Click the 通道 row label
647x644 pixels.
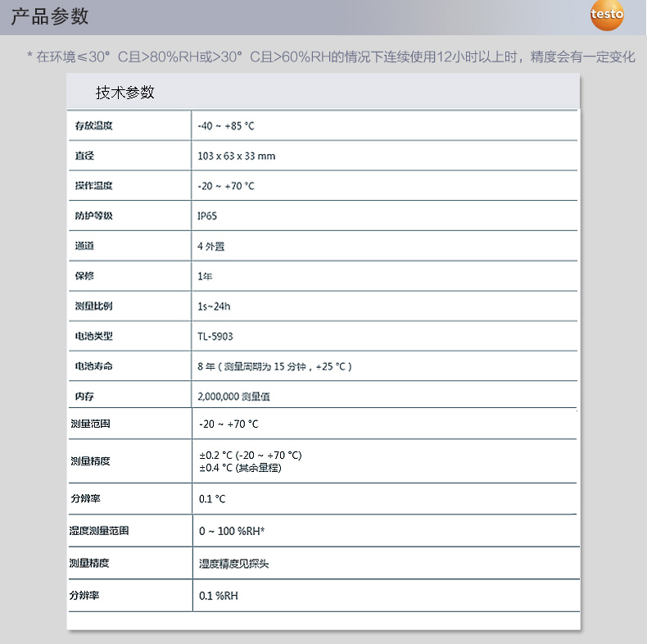(x=84, y=246)
